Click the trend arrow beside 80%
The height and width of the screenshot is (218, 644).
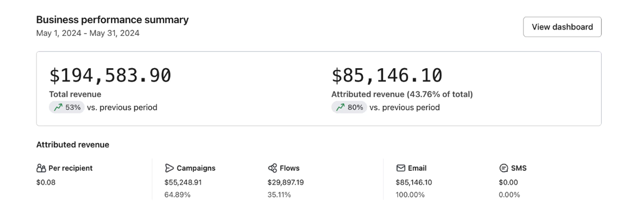[341, 107]
